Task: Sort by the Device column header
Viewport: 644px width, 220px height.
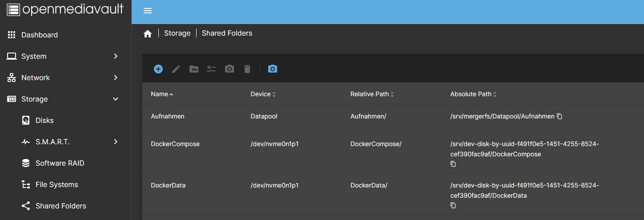Action: point(263,94)
